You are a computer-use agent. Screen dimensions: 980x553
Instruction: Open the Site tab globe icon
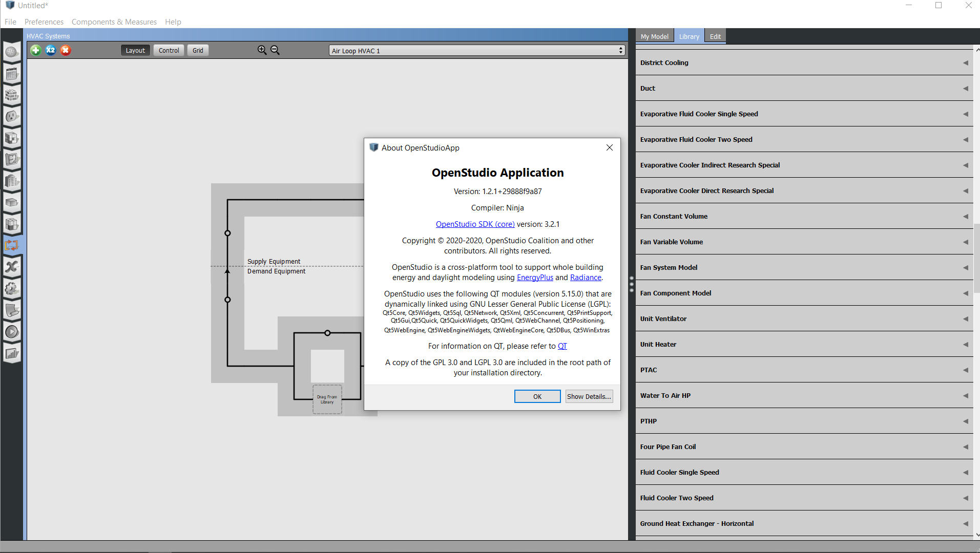12,52
